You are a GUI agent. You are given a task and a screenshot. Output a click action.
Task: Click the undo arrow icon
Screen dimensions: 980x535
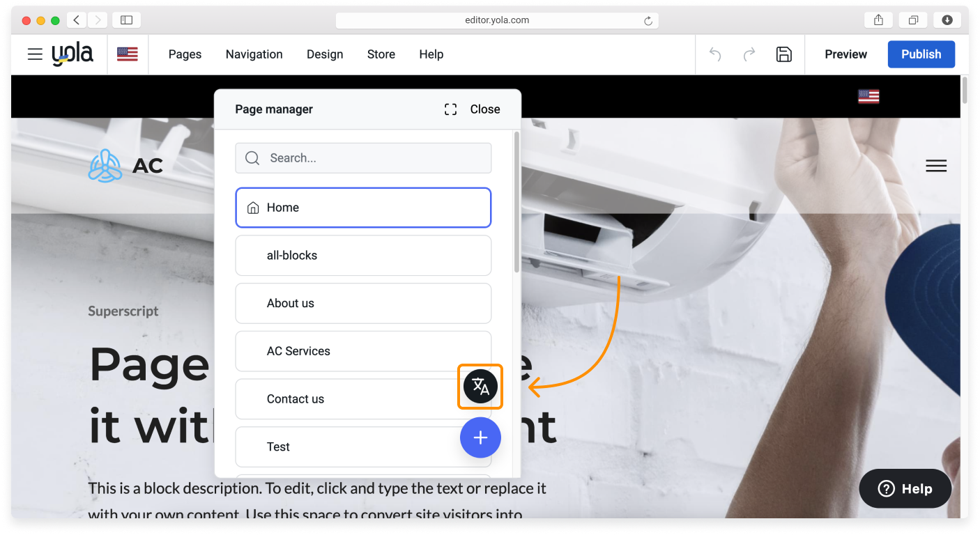click(715, 54)
